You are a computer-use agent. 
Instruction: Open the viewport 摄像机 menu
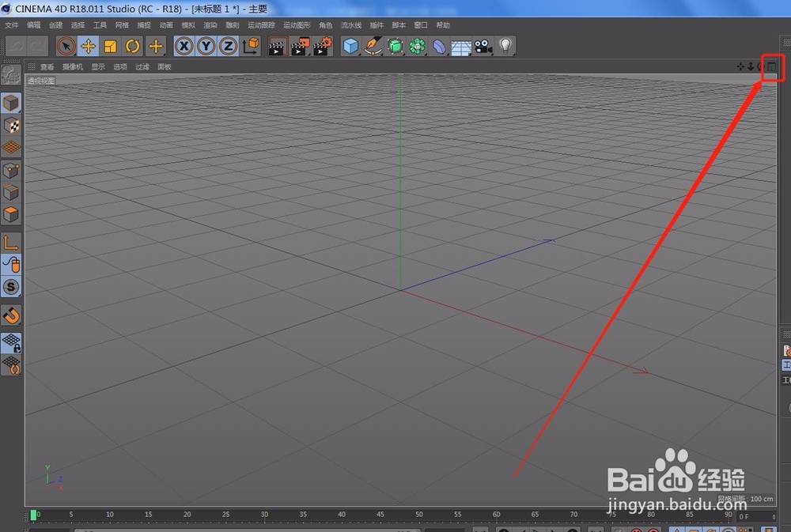point(73,66)
